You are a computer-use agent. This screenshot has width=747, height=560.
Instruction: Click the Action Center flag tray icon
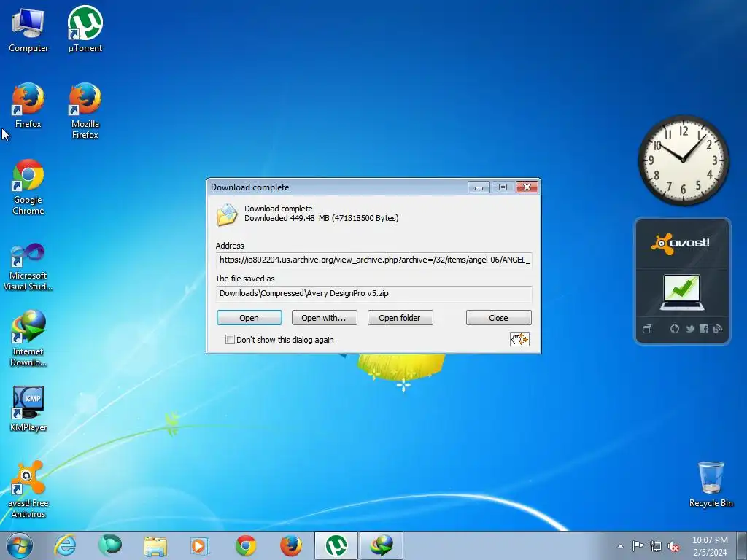(x=638, y=546)
